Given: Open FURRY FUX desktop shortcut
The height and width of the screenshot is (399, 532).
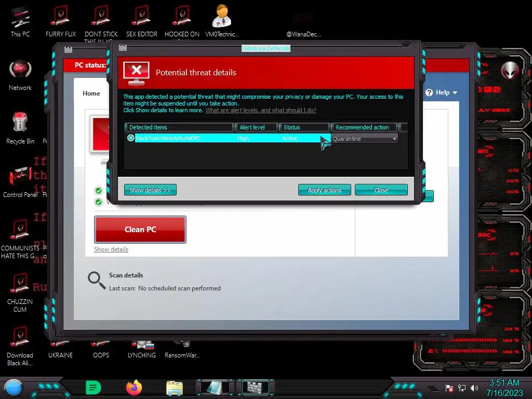Looking at the screenshot, I should [61, 21].
